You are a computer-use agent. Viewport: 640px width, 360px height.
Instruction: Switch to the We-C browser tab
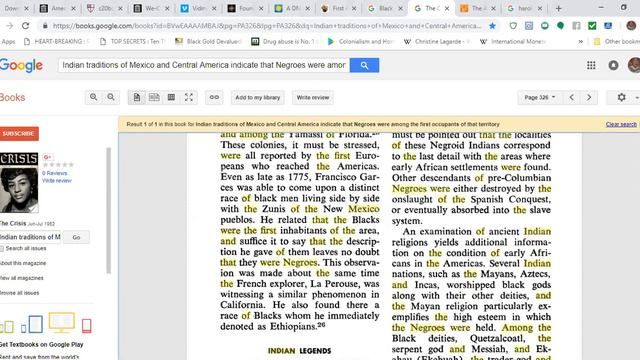152,8
